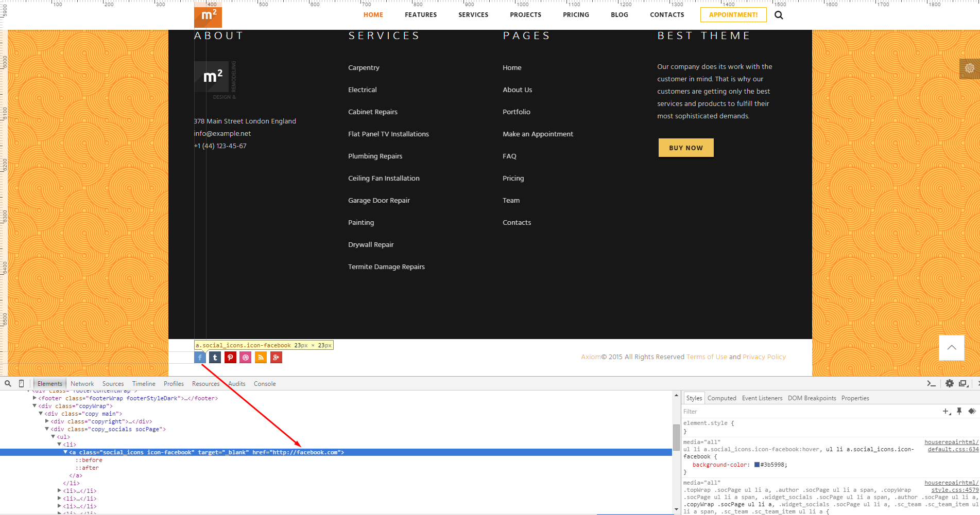The height and width of the screenshot is (515, 980).
Task: Click the Tumblr social icon
Action: pyautogui.click(x=215, y=358)
